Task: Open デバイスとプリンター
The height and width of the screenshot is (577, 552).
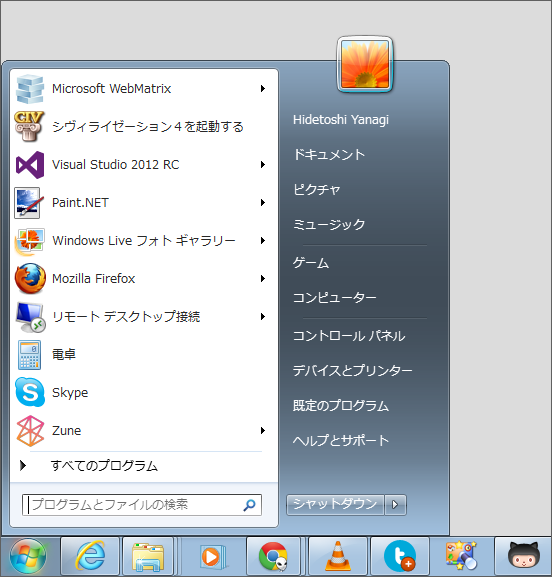Action: [353, 370]
